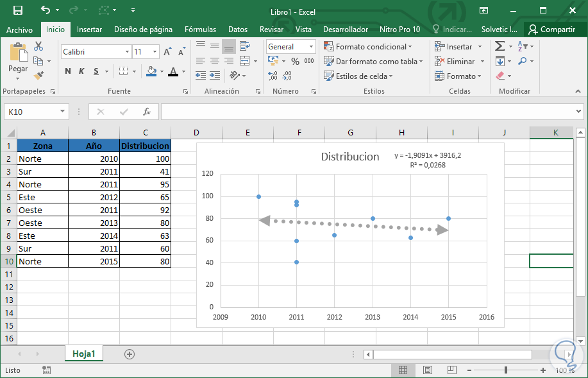Open the Insertar ribbon tab
The height and width of the screenshot is (378, 588).
coord(89,30)
